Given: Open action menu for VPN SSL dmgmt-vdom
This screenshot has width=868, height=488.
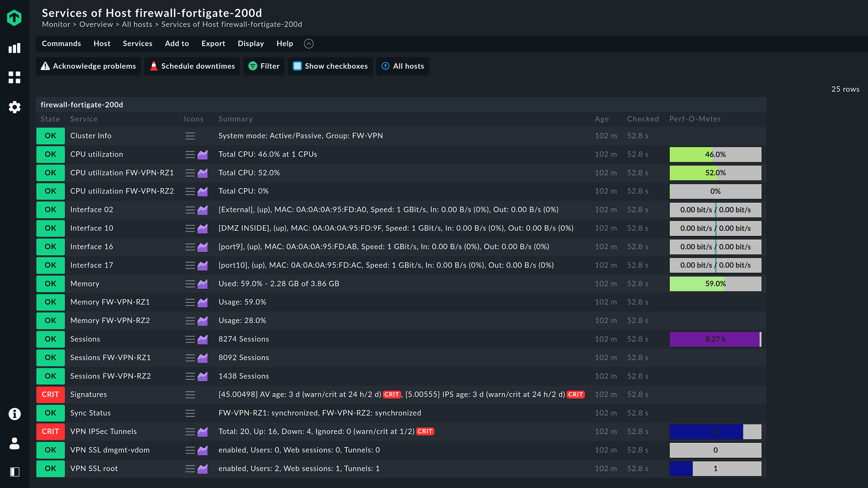Looking at the screenshot, I should [190, 450].
